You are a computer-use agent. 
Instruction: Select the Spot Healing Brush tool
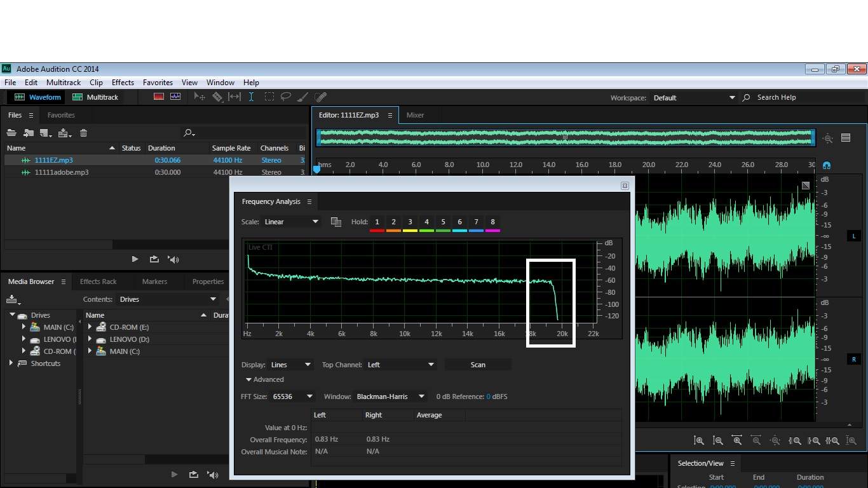[320, 97]
